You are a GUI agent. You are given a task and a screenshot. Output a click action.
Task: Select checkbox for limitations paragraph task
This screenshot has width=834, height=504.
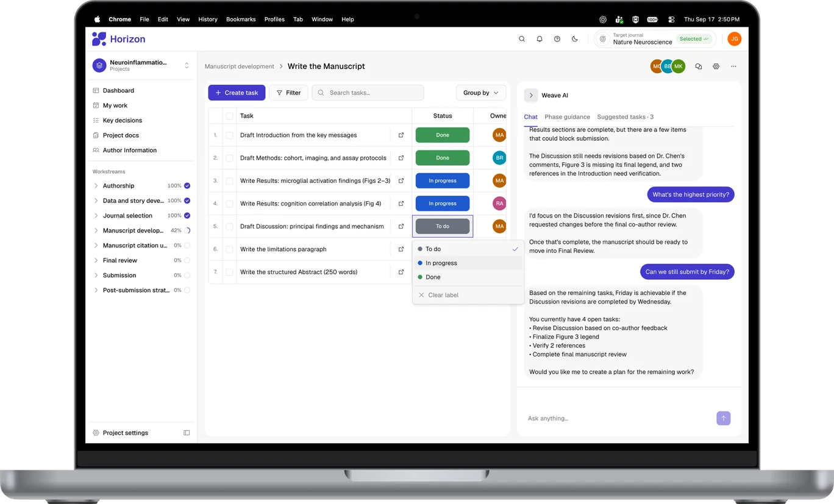click(229, 249)
